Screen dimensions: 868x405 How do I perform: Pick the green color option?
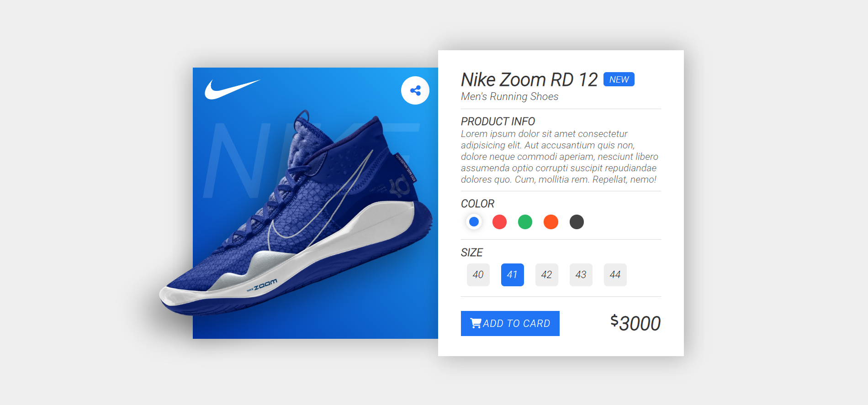coord(525,222)
